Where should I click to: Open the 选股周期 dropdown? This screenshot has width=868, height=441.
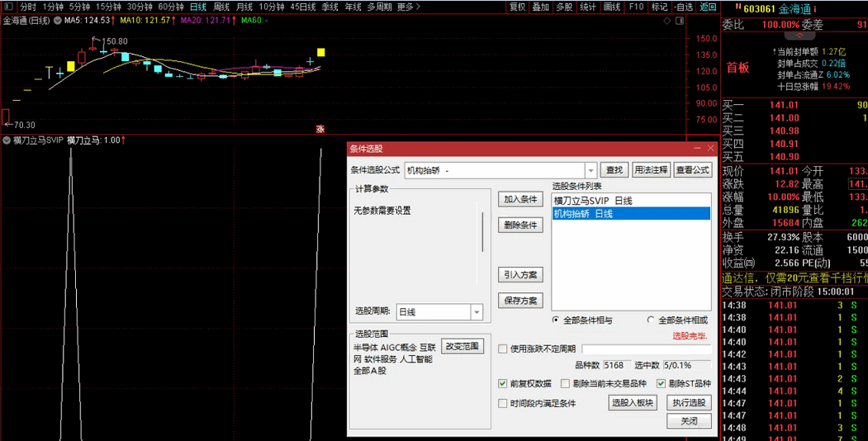click(477, 312)
